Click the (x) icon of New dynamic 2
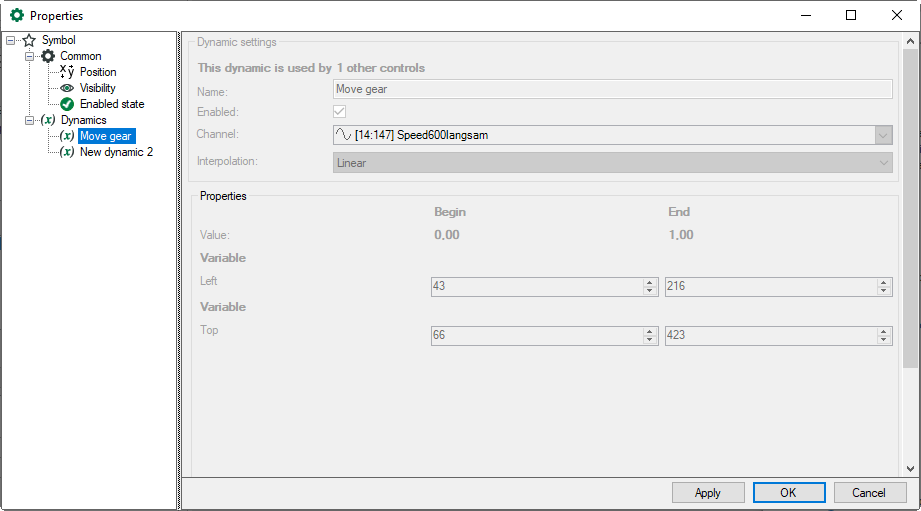Viewport: 921px width, 511px height. click(x=67, y=152)
